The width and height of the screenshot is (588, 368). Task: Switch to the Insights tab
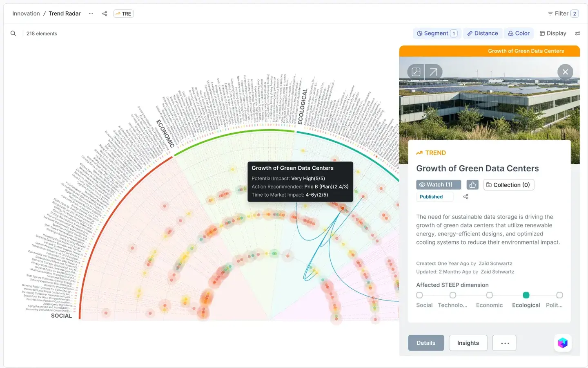pos(468,343)
